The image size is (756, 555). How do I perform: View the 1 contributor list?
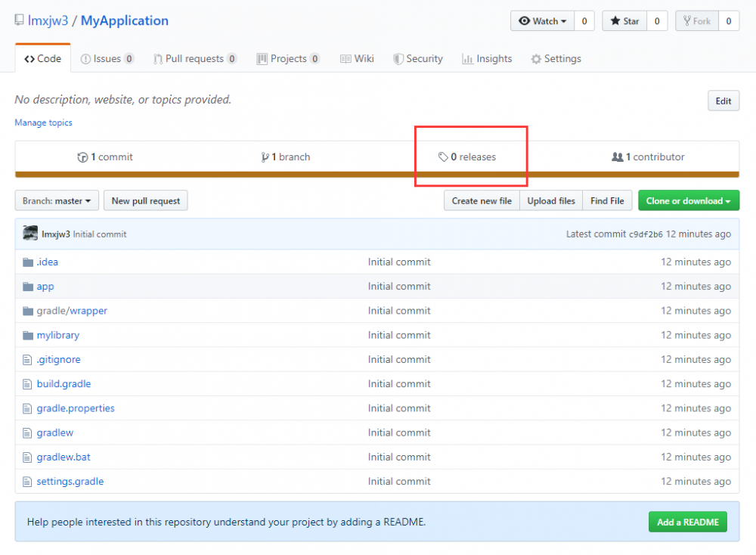click(x=648, y=157)
